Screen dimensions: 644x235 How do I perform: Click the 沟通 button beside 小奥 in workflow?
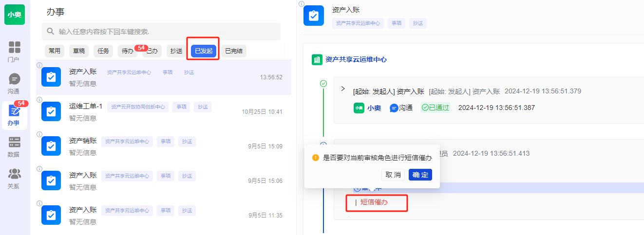401,108
